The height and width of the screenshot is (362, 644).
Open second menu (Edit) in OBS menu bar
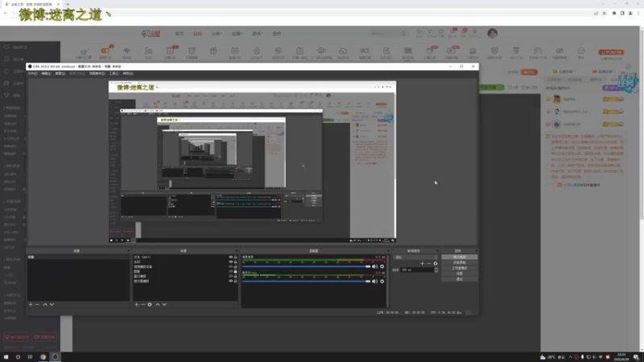(46, 73)
